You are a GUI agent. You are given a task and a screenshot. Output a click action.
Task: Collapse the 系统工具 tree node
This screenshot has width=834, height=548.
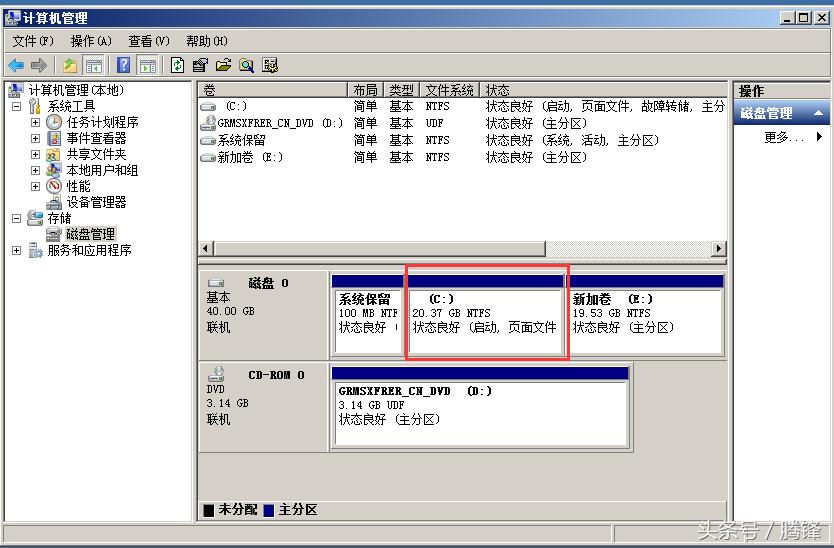(x=16, y=106)
